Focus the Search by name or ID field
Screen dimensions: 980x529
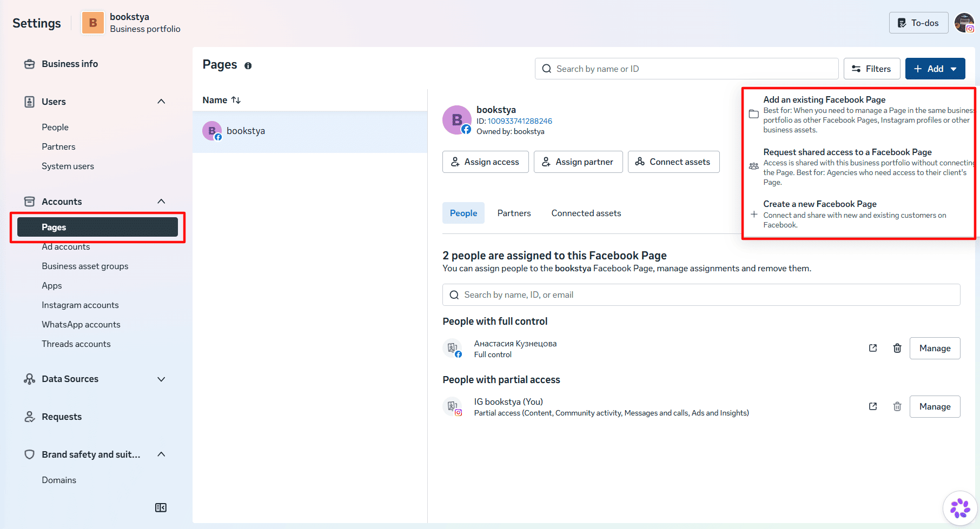tap(686, 69)
